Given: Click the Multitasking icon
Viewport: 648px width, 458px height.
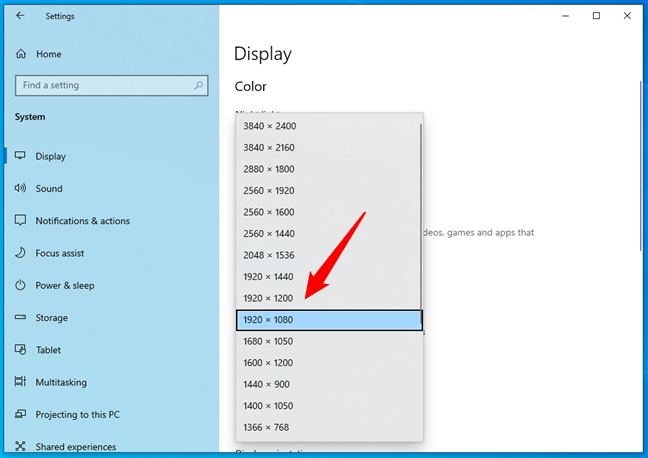Looking at the screenshot, I should tap(20, 382).
